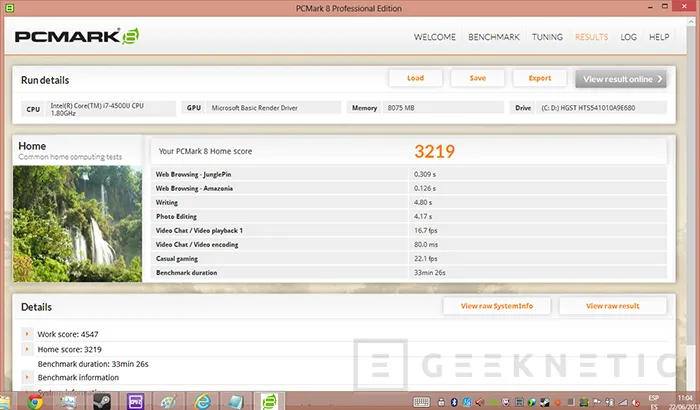This screenshot has height=410, width=700.
Task: Open the Tuning tab
Action: click(547, 37)
